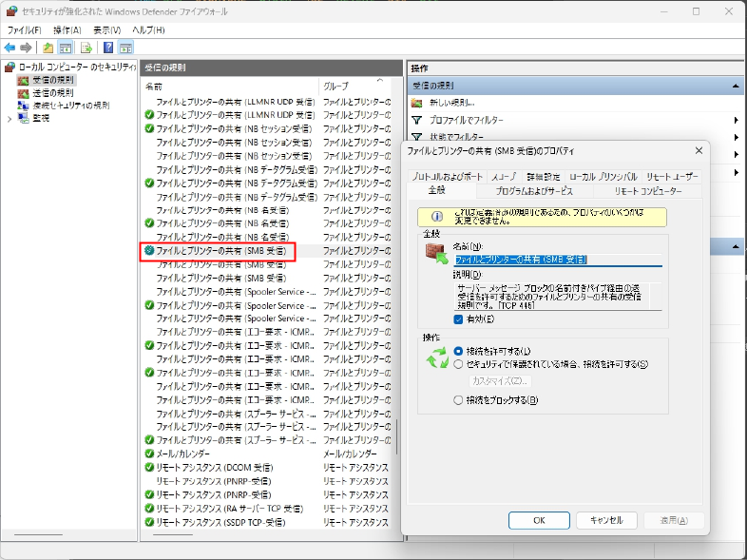Click the OK button

(x=538, y=520)
